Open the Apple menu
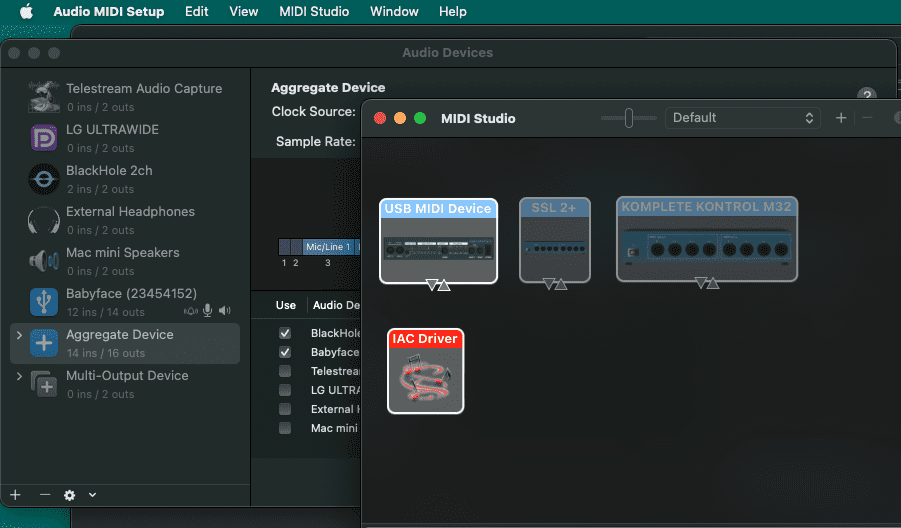The width and height of the screenshot is (901, 528). coord(26,11)
